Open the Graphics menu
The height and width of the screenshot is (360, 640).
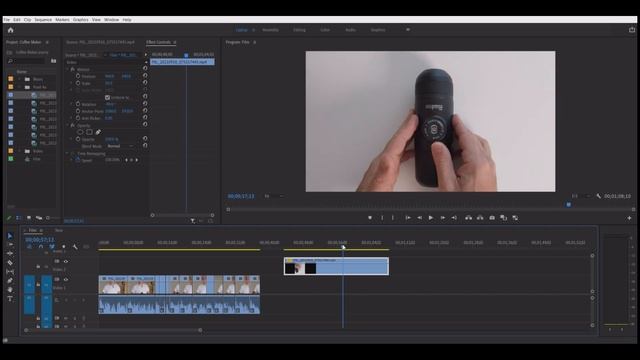coord(80,20)
